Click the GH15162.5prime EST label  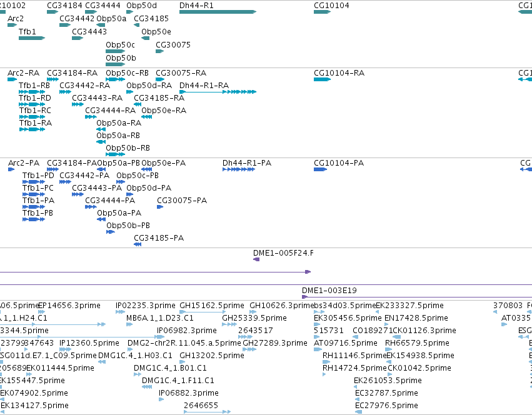(x=212, y=306)
